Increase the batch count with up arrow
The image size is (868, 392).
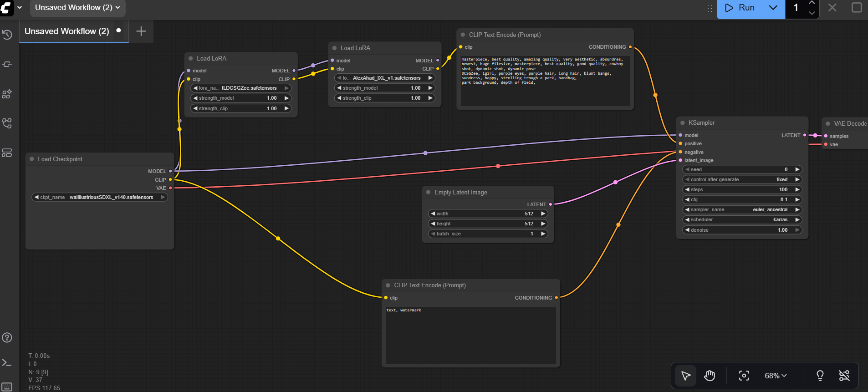coord(812,3)
